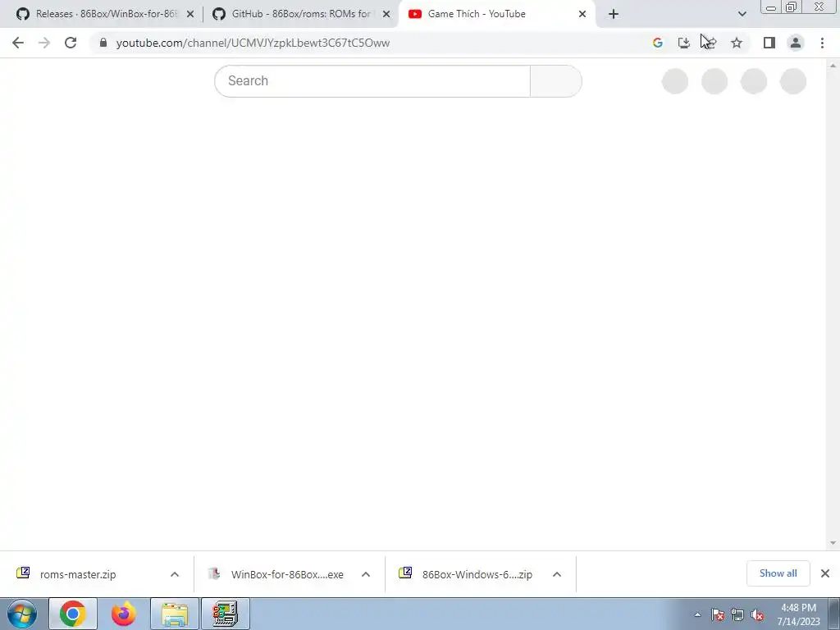Click Chrome in the taskbar
Image resolution: width=840 pixels, height=630 pixels.
pyautogui.click(x=73, y=614)
